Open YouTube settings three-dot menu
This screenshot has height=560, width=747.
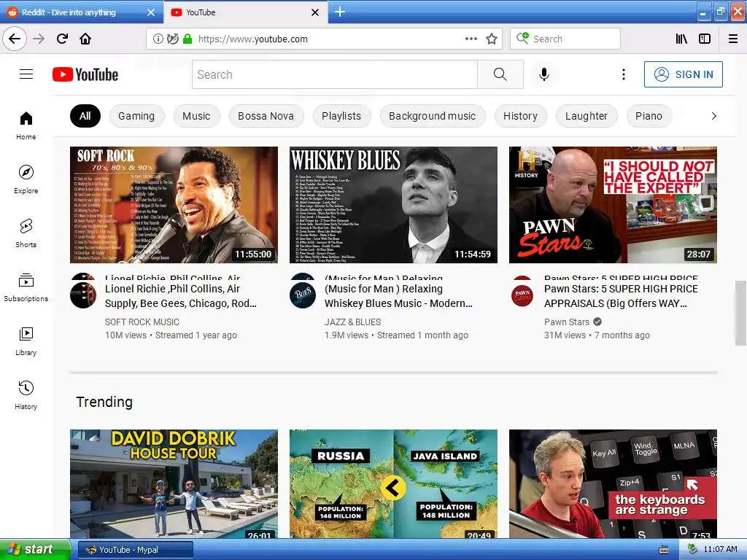pyautogui.click(x=623, y=74)
